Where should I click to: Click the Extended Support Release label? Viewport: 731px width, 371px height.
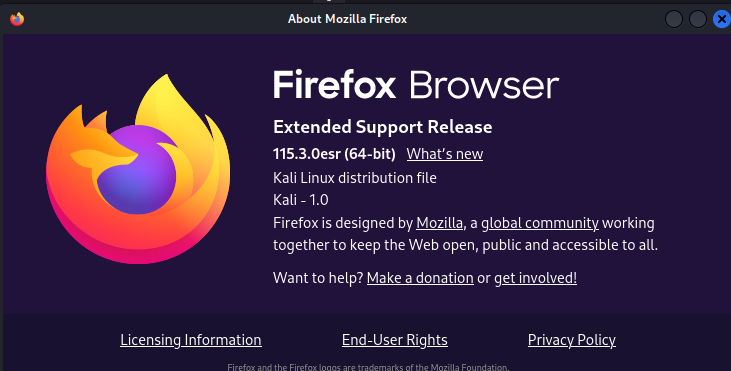point(383,127)
